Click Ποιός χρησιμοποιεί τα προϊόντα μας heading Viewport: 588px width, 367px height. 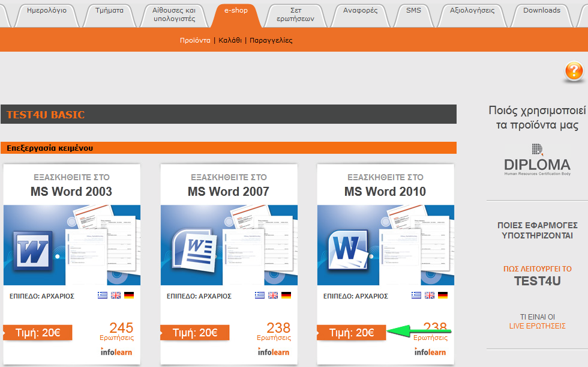coord(537,118)
